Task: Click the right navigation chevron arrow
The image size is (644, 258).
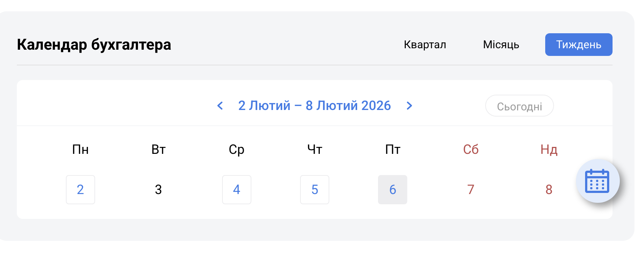Action: point(409,106)
